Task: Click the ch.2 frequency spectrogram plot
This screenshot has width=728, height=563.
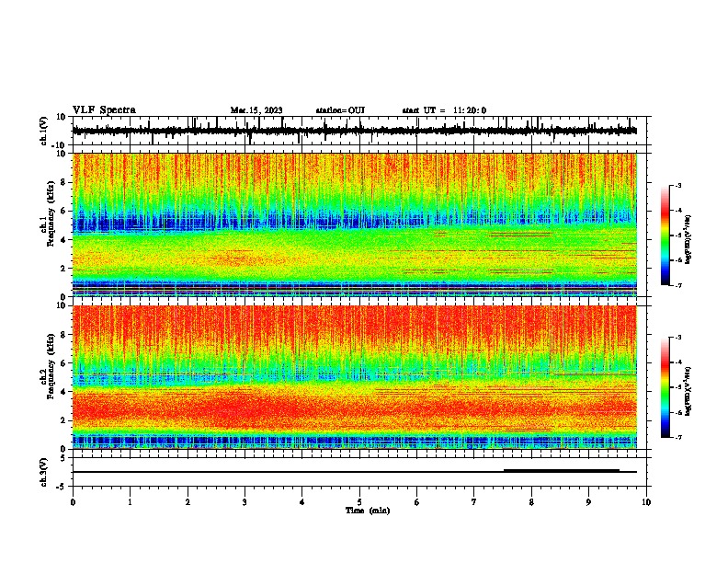Action: 355,377
